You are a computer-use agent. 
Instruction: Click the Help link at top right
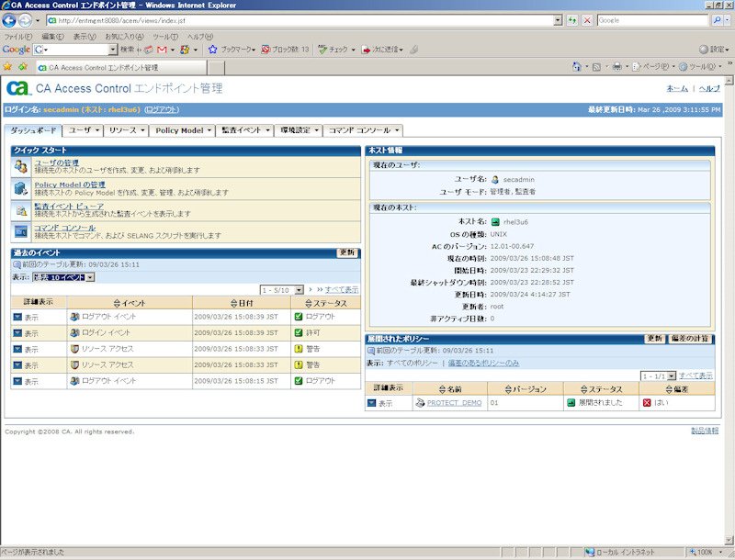tap(709, 88)
